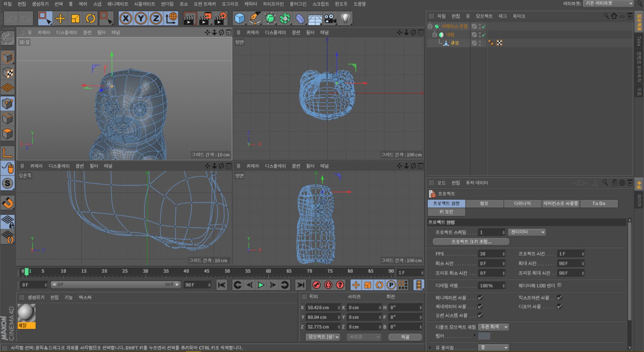The image size is (644, 352).
Task: Switch to Polygons mode in left sidebar
Action: pyautogui.click(x=7, y=134)
